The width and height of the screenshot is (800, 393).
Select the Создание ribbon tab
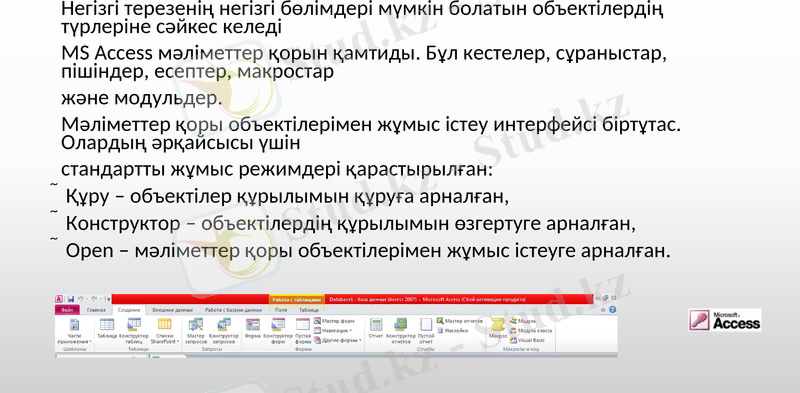pyautogui.click(x=129, y=310)
